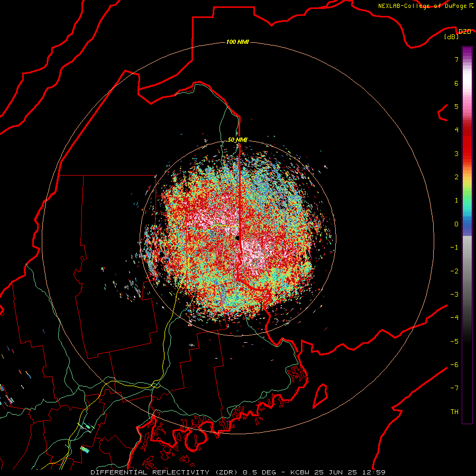Image resolution: width=476 pixels, height=476 pixels.
Task: Select the positive 6 value on the scale
Action: (456, 83)
